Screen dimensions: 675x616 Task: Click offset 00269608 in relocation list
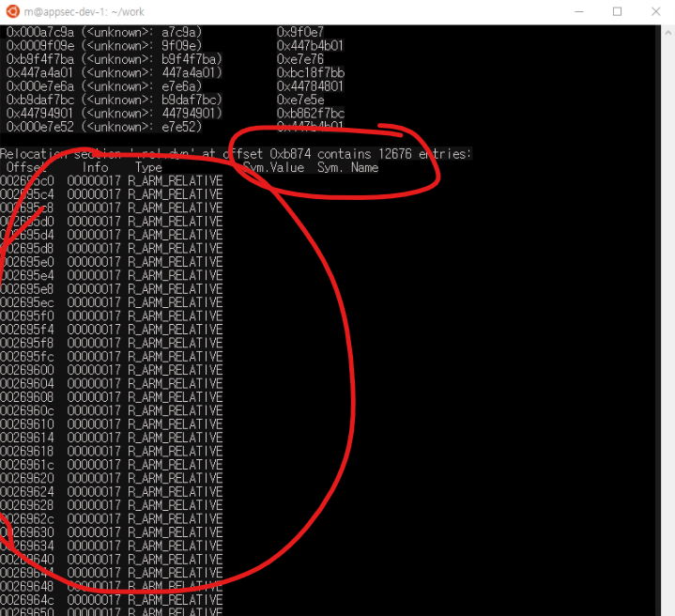point(27,397)
